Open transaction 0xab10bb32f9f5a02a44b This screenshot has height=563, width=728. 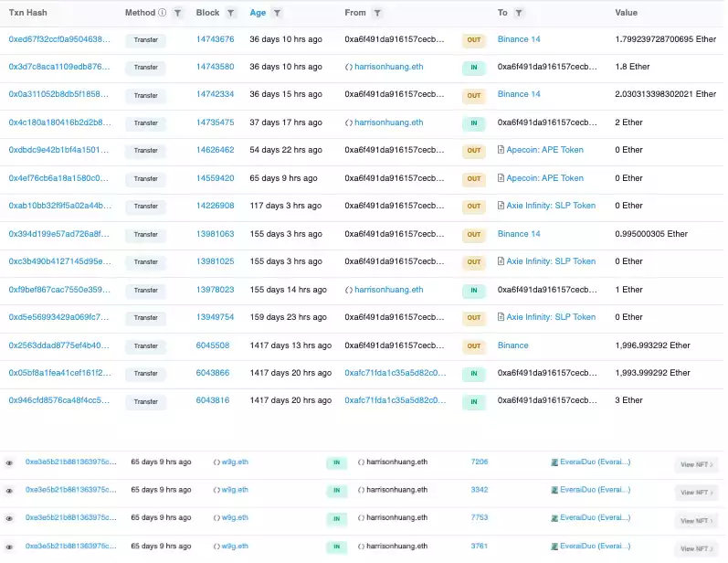tap(60, 206)
